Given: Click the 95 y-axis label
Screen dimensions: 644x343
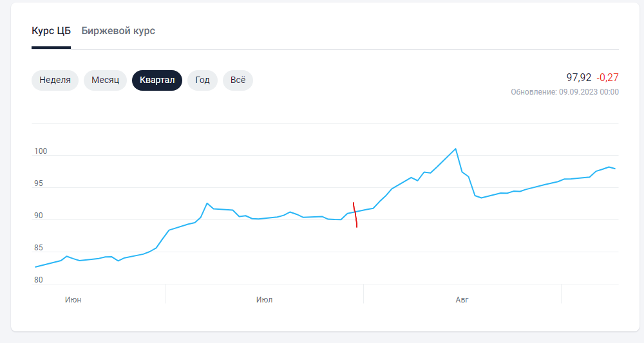Looking at the screenshot, I should pos(39,183).
